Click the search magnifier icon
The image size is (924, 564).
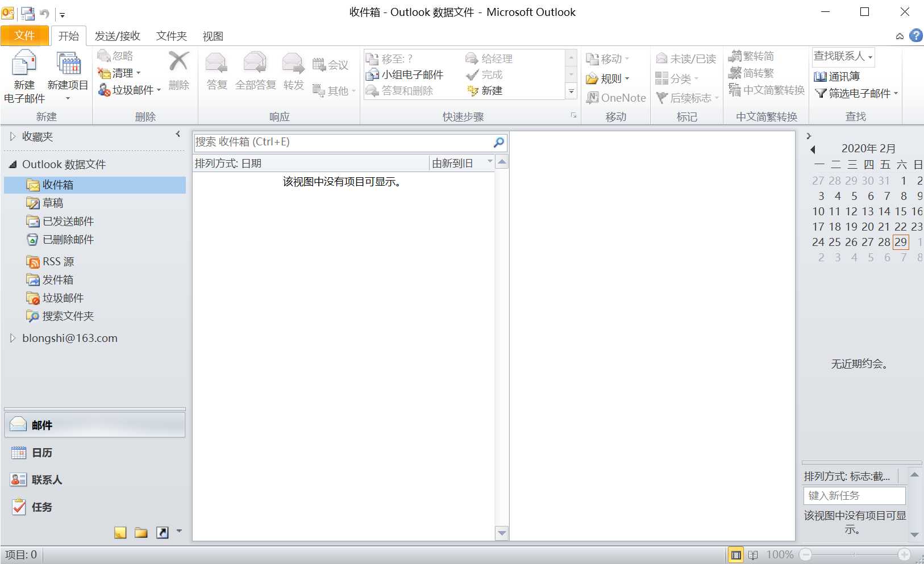[499, 142]
